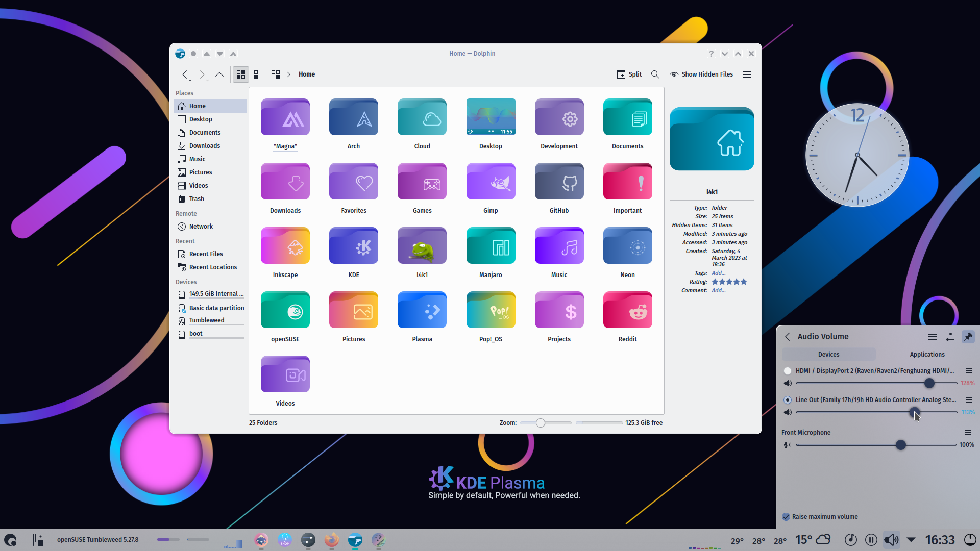980x551 pixels.
Task: Switch to the Applications tab
Action: 927,355
